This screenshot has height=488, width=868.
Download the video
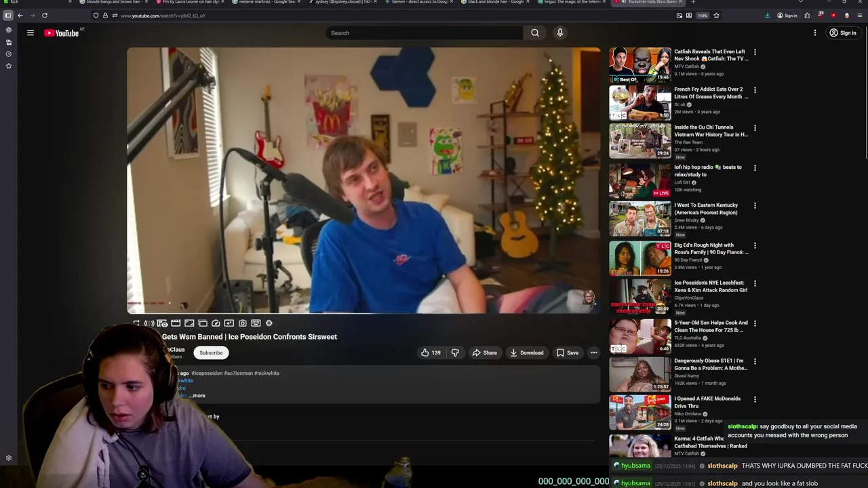tap(527, 352)
